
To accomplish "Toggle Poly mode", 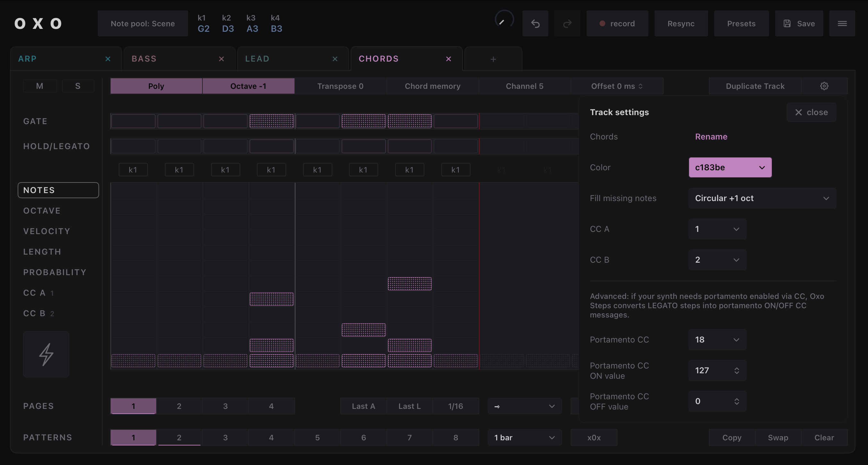I will 156,86.
